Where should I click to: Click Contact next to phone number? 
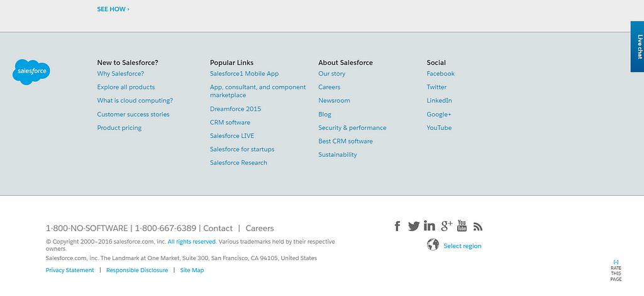218,229
